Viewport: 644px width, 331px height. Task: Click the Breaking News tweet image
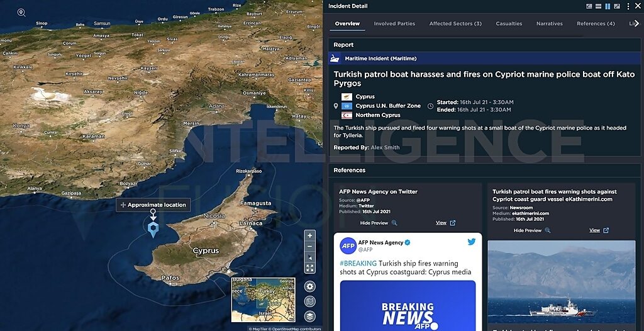click(408, 305)
